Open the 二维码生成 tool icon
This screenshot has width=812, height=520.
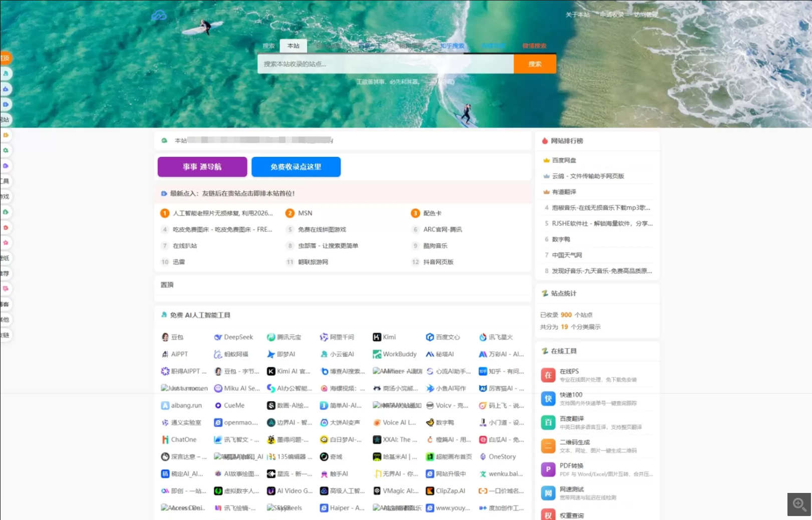point(548,446)
